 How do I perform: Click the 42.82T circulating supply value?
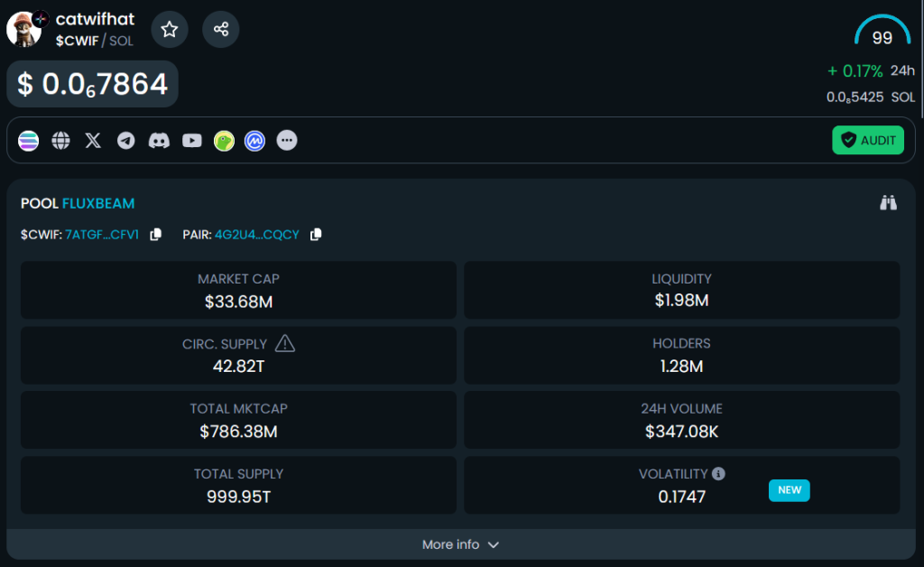pyautogui.click(x=238, y=367)
